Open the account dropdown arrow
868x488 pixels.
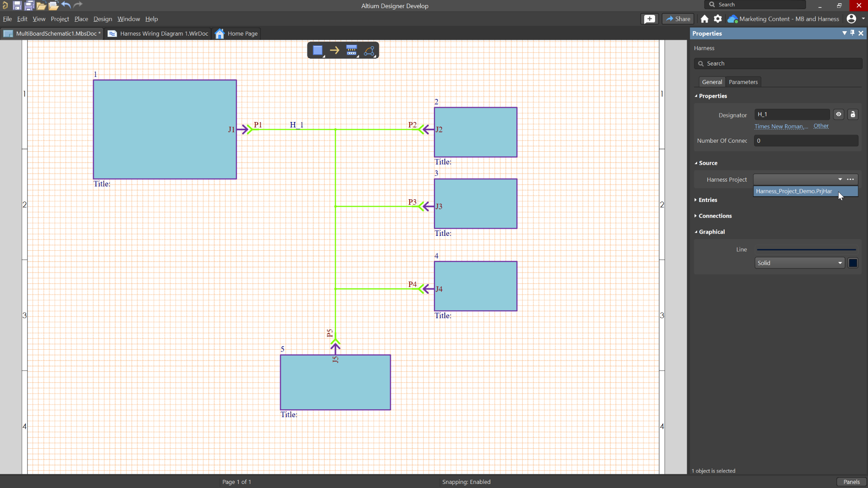point(863,19)
